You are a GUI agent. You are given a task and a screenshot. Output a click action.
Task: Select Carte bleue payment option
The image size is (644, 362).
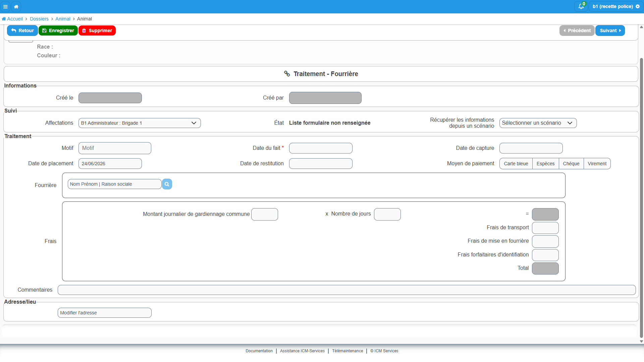(x=516, y=164)
